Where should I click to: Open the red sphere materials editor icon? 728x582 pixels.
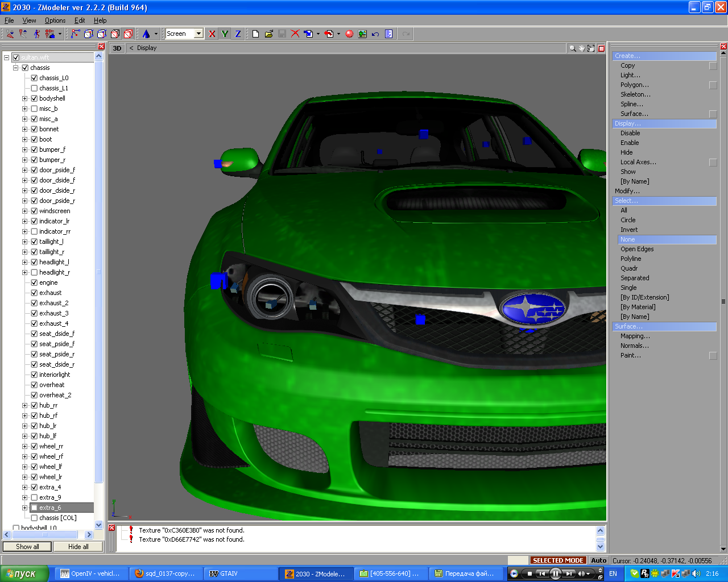349,34
